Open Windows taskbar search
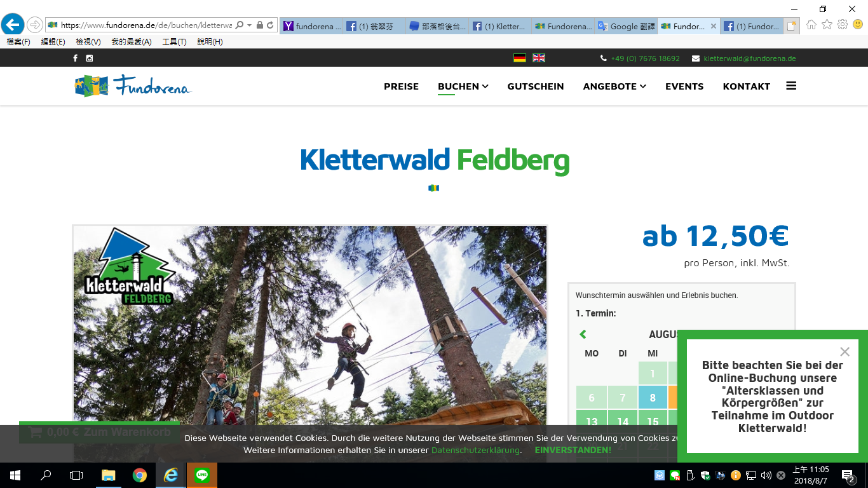 (46, 475)
